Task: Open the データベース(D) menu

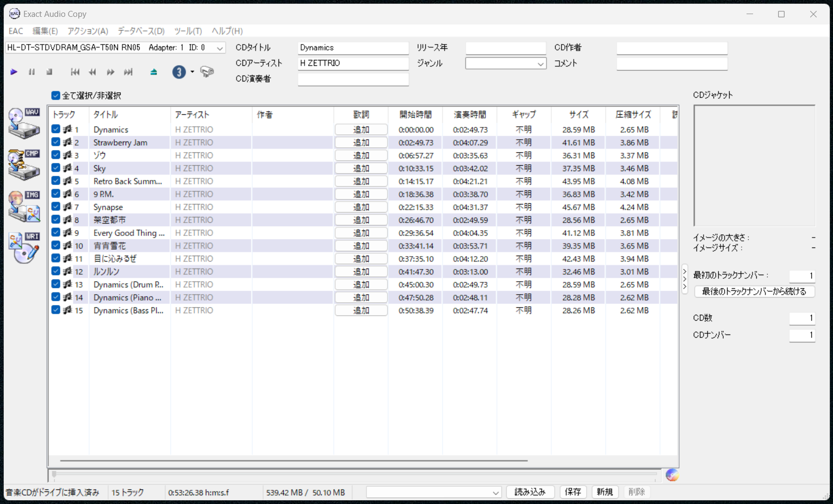Action: 141,31
